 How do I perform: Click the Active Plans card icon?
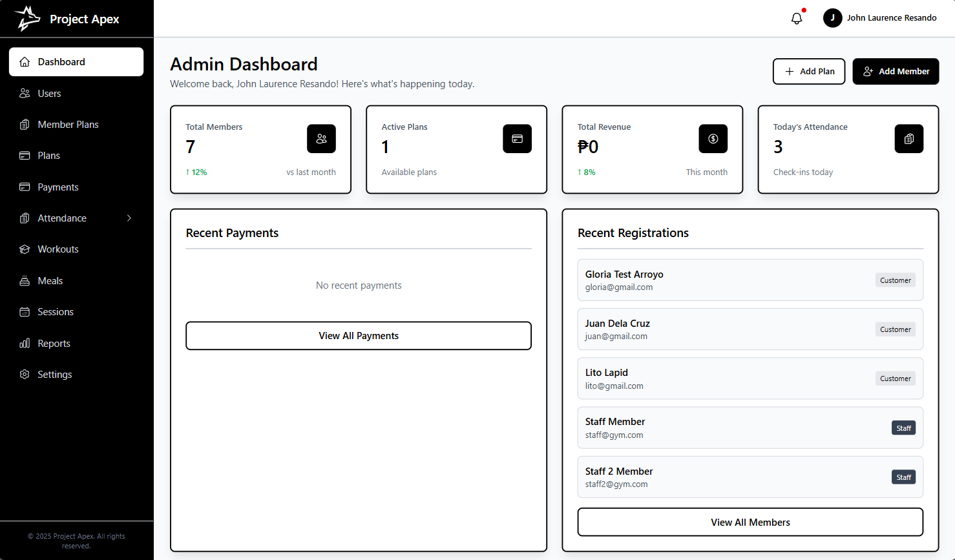point(517,139)
